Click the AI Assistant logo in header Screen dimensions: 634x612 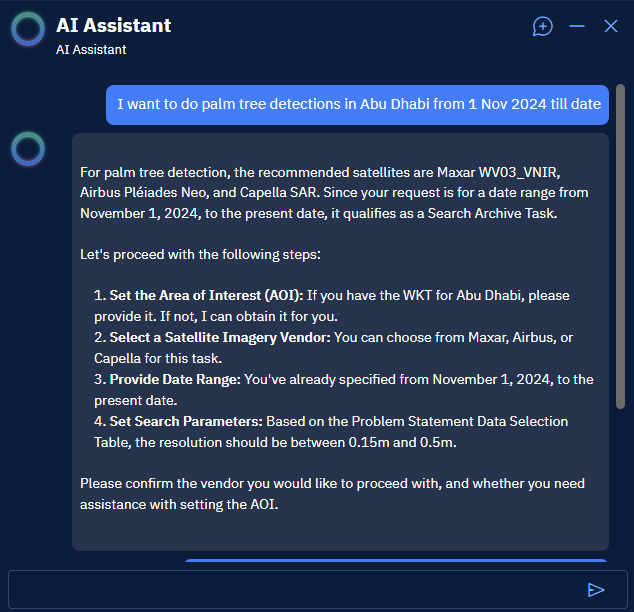click(x=28, y=30)
